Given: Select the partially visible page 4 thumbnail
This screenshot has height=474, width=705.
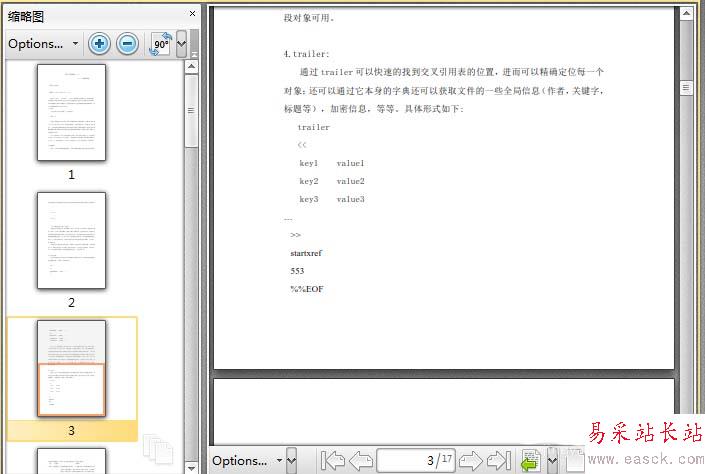Looking at the screenshot, I should (x=71, y=461).
